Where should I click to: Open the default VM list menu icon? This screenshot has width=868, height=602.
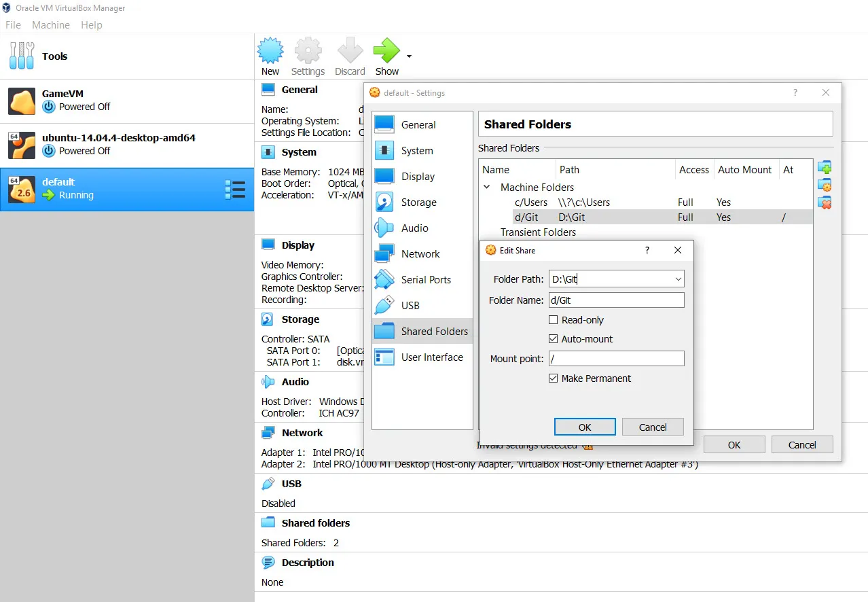(x=235, y=190)
